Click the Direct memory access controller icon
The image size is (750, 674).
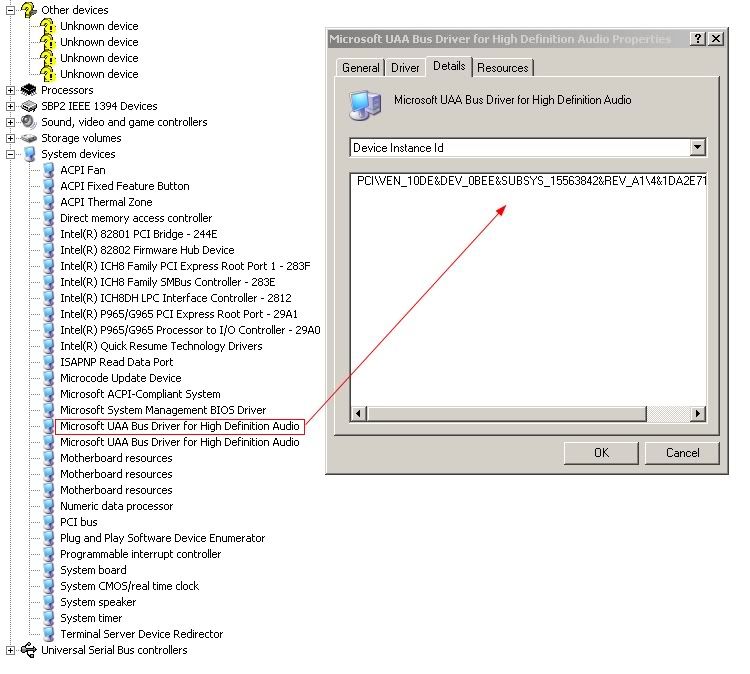click(x=48, y=218)
